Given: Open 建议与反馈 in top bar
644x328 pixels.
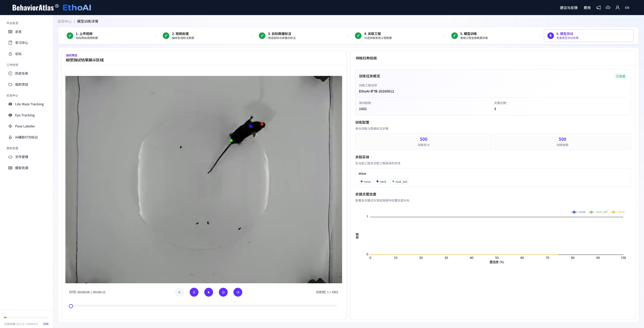Looking at the screenshot, I should (569, 8).
